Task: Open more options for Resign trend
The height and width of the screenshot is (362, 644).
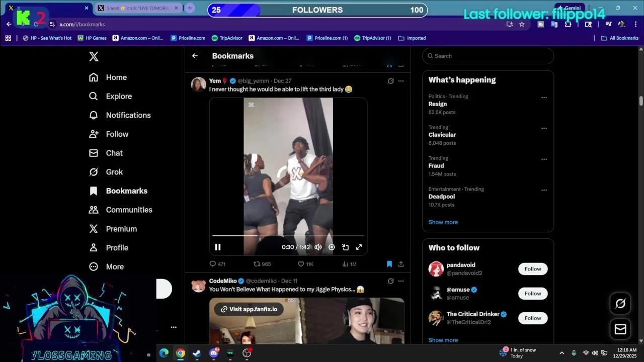Action: tap(544, 98)
